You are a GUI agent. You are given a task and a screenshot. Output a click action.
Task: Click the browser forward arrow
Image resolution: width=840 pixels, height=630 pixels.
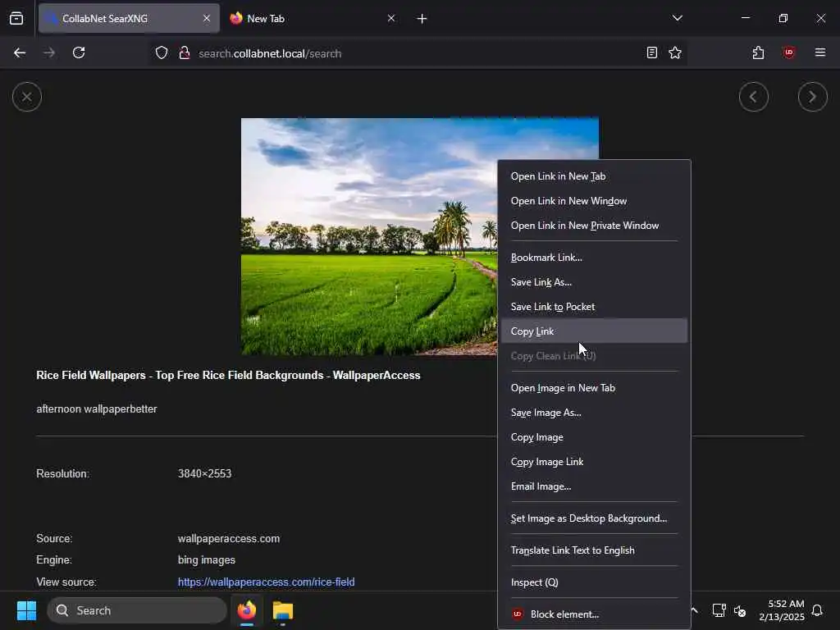coord(49,53)
